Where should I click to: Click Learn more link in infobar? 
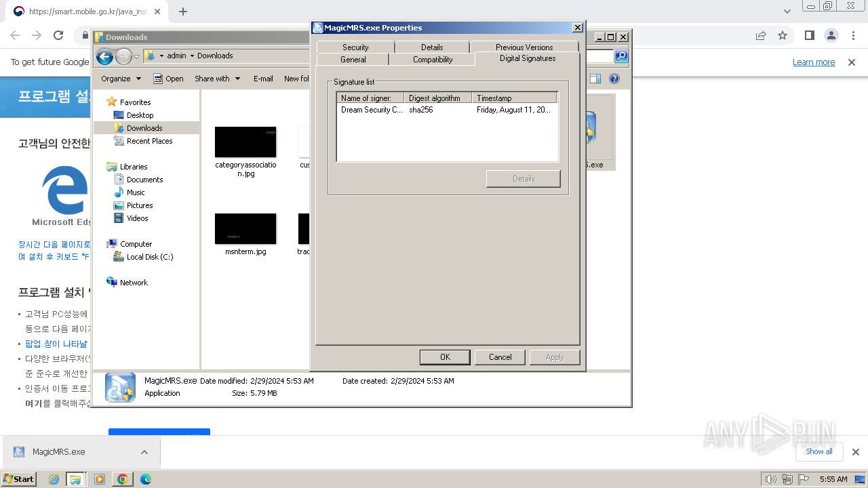pyautogui.click(x=814, y=62)
